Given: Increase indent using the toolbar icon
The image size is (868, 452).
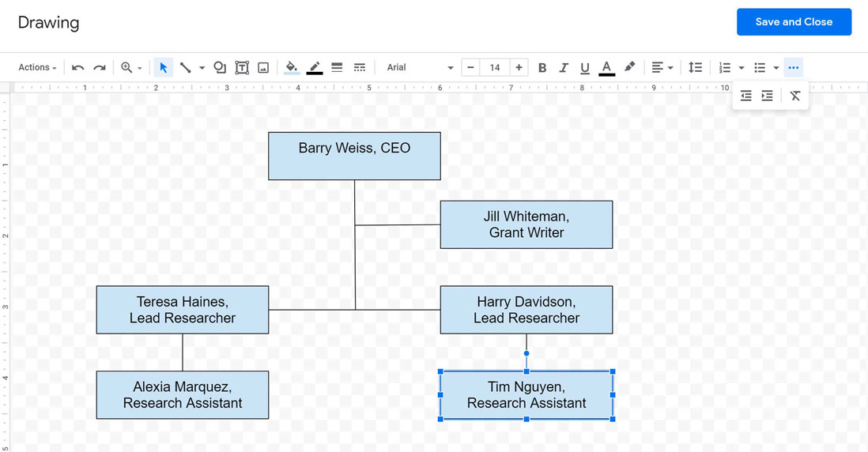Looking at the screenshot, I should tap(767, 96).
